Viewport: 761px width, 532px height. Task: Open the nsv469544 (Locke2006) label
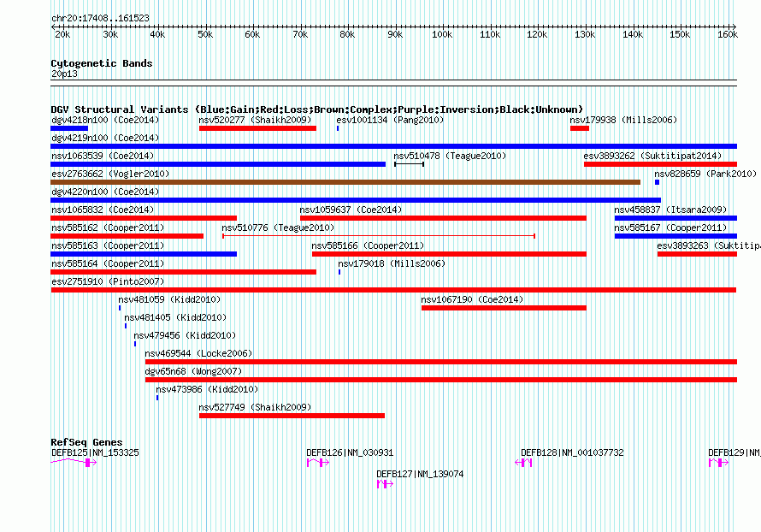[x=199, y=353]
